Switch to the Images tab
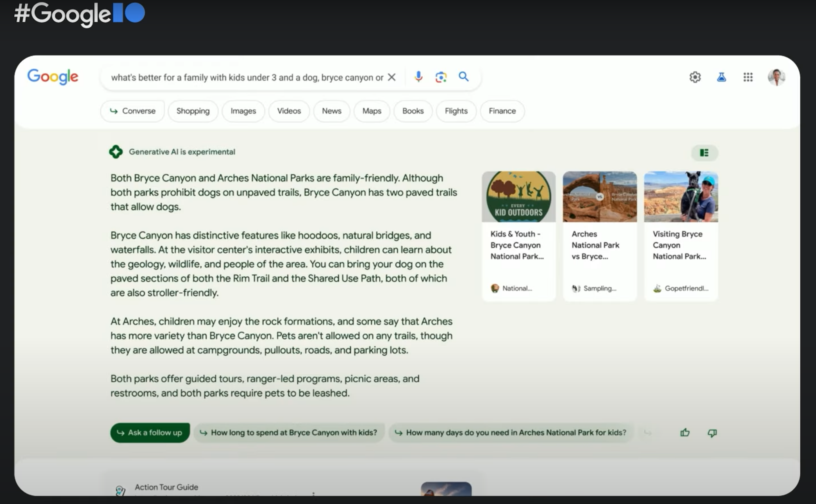The image size is (816, 504). coord(243,111)
